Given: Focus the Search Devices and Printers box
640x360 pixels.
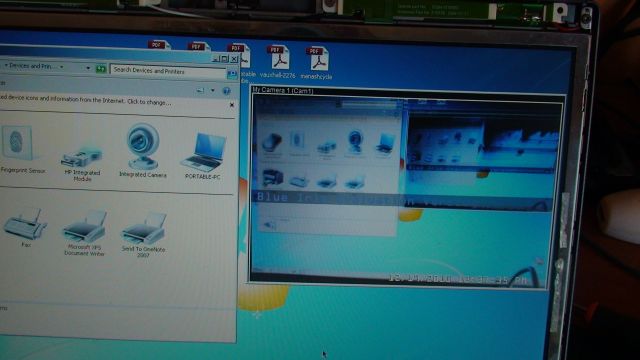Looking at the screenshot, I should [x=168, y=71].
